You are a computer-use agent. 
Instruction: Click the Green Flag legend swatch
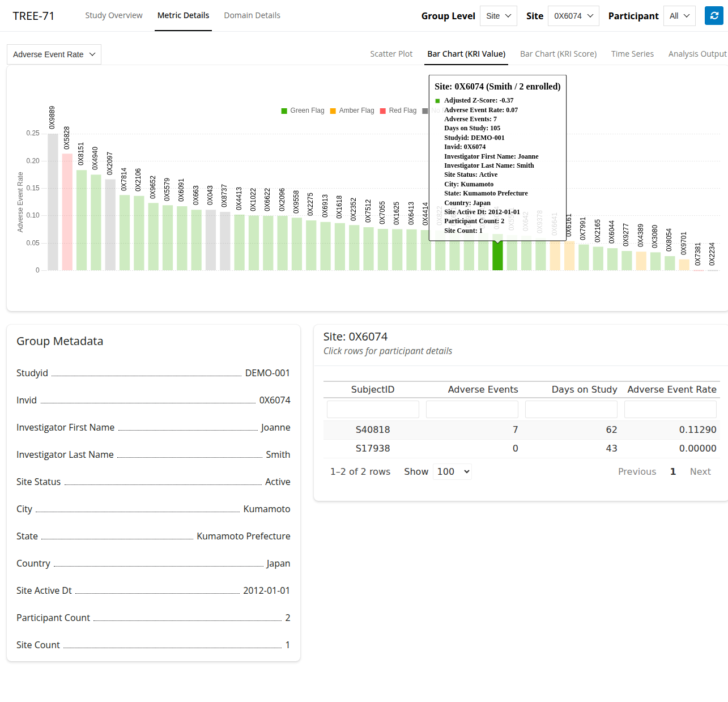284,111
